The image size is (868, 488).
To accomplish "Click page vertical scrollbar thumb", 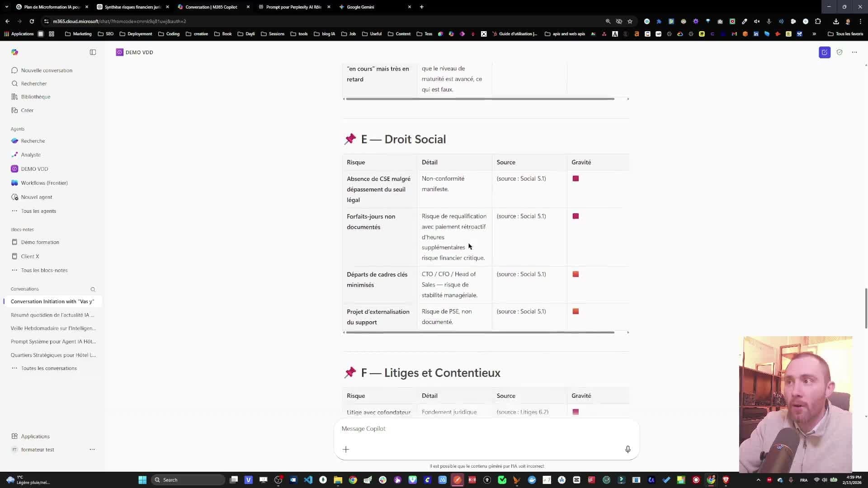I will click(x=866, y=309).
